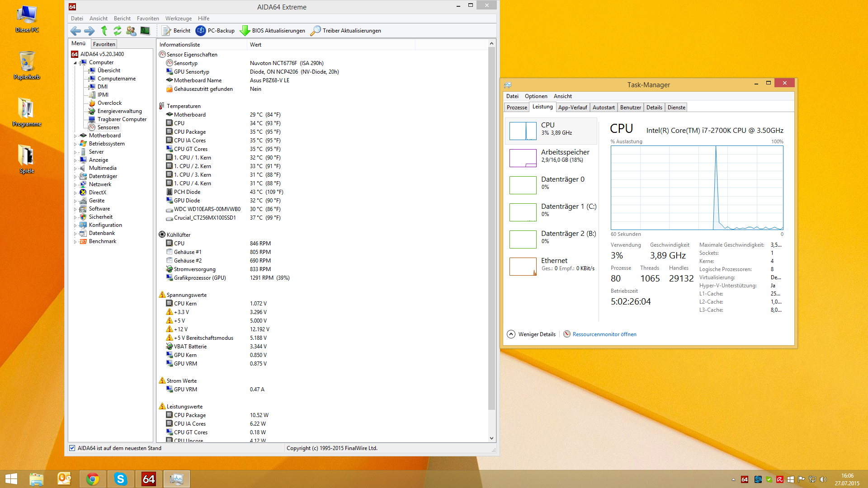Uncheck the AIDA64 neuesten Stand checkbox
The height and width of the screenshot is (488, 868).
pyautogui.click(x=72, y=448)
